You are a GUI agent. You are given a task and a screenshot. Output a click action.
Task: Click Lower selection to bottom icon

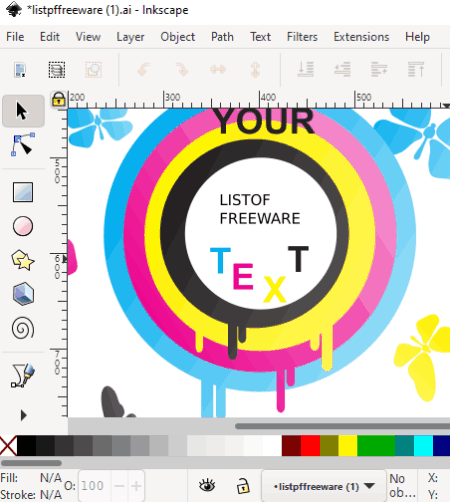pyautogui.click(x=306, y=70)
